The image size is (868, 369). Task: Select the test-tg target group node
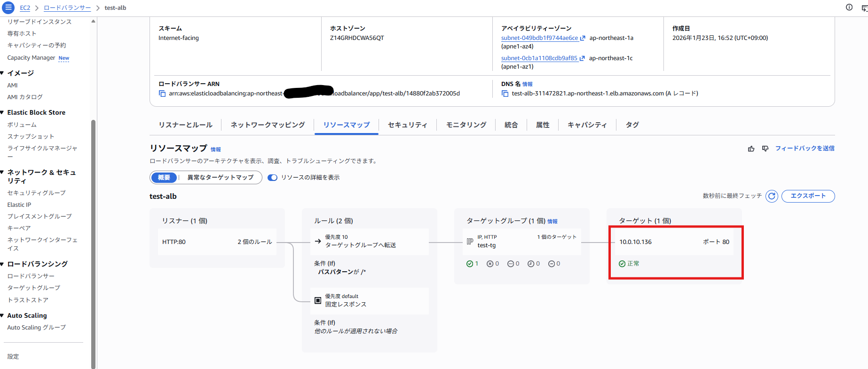tap(521, 242)
